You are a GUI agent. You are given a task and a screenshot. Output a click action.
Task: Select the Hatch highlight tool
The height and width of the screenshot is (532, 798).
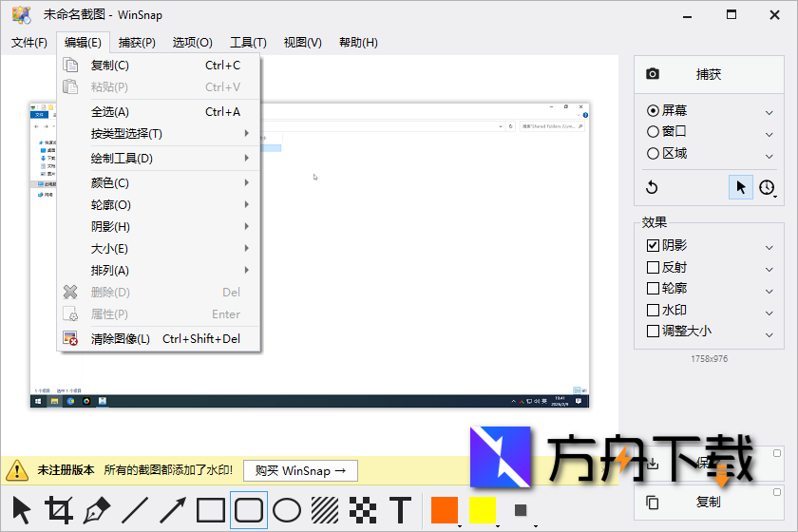point(325,510)
